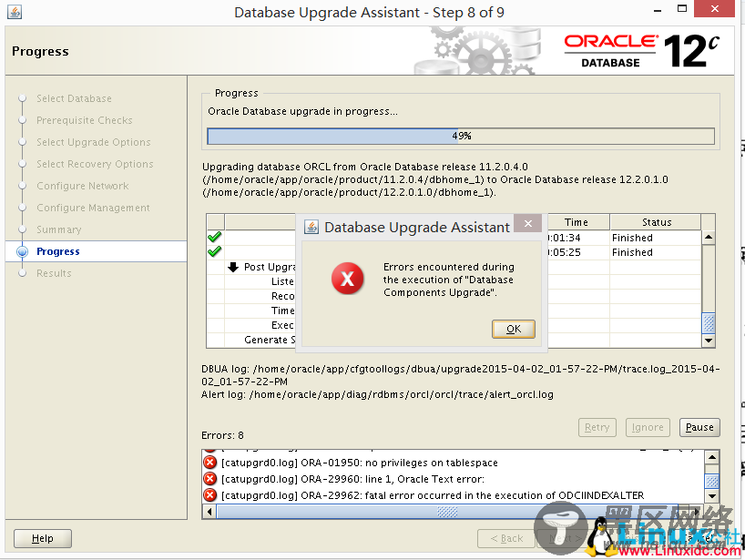Image resolution: width=745 pixels, height=560 pixels.
Task: Select the ORA-29960 Oracle Text error line
Action: coord(353,479)
